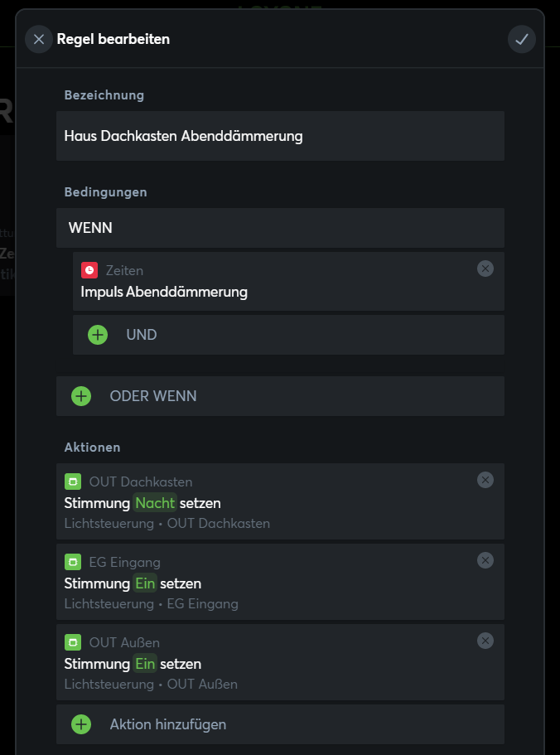This screenshot has height=755, width=560.
Task: Click the Lichtsteuerung icon on OUT Dachkasten action
Action: (x=74, y=481)
